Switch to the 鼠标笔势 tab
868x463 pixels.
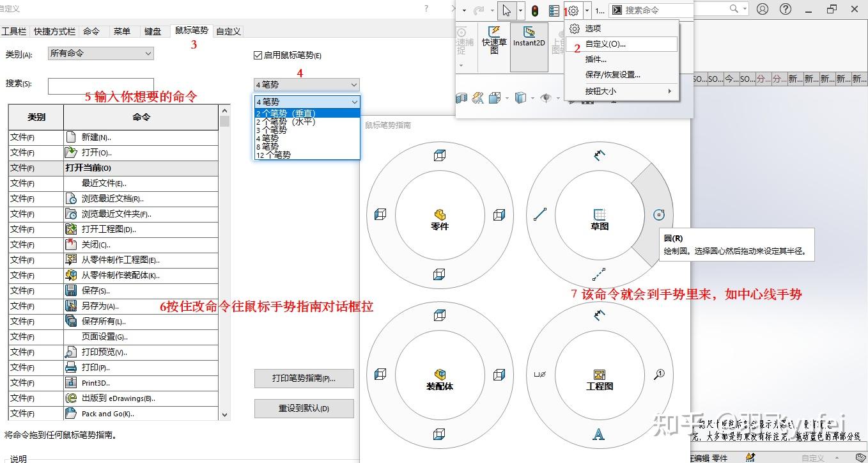pyautogui.click(x=192, y=31)
